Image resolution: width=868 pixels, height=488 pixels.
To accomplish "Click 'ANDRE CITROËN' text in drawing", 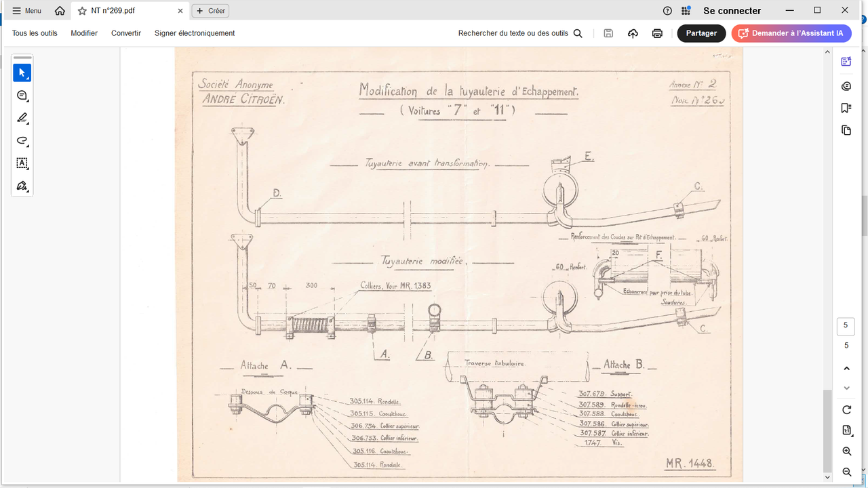I will click(243, 99).
